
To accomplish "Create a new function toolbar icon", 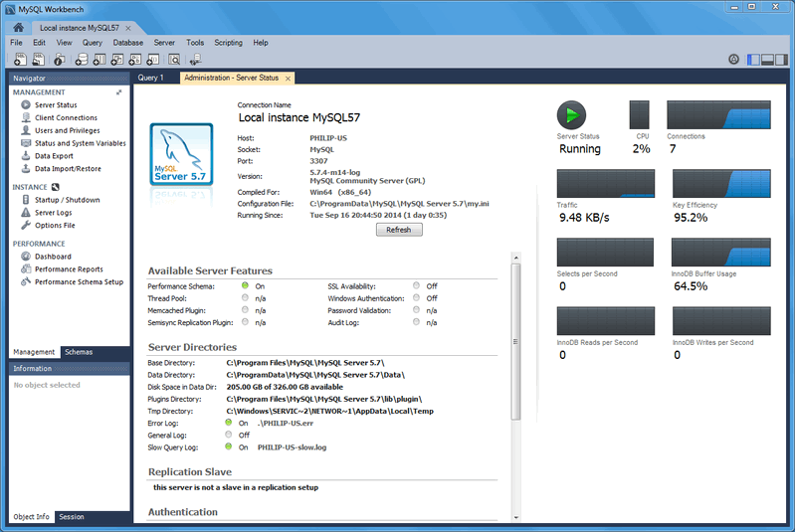I will click(x=152, y=60).
